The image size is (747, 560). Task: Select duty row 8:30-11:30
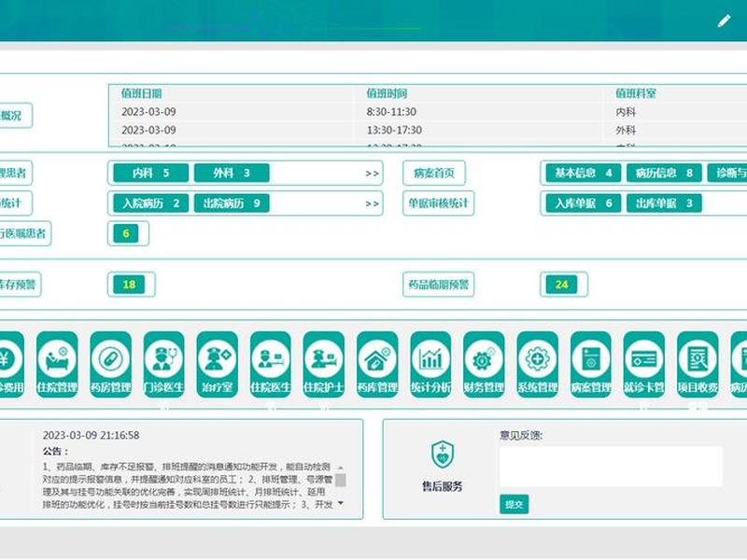pyautogui.click(x=391, y=112)
